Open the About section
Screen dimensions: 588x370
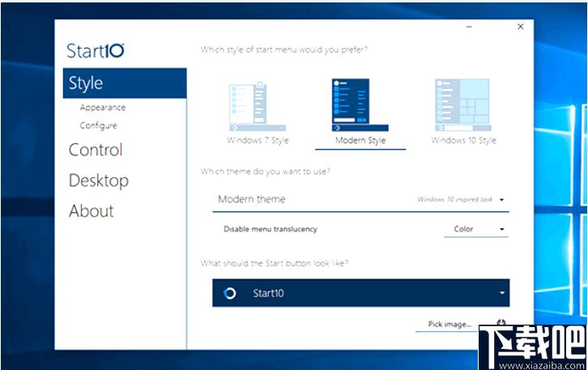(x=92, y=211)
